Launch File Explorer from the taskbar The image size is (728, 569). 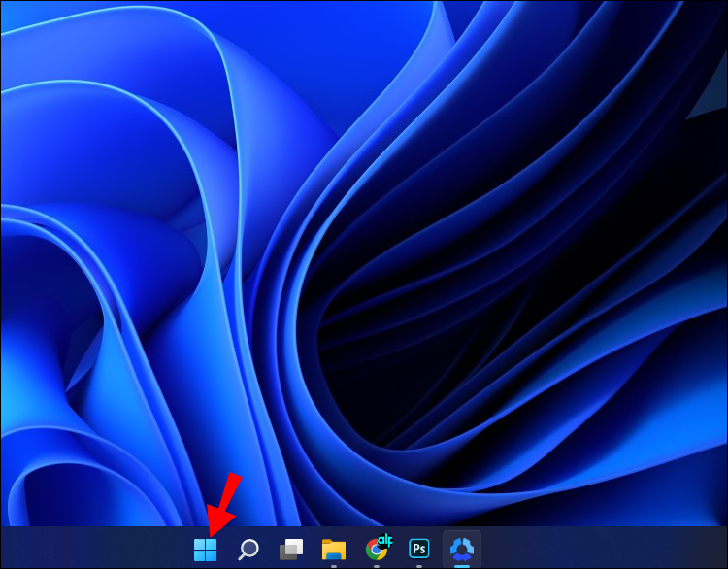pos(334,550)
